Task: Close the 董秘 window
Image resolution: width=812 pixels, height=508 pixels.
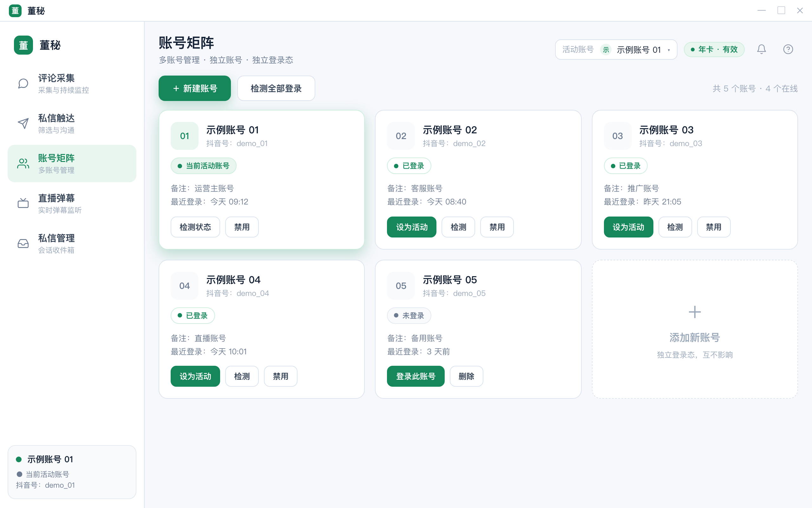Action: [x=800, y=11]
